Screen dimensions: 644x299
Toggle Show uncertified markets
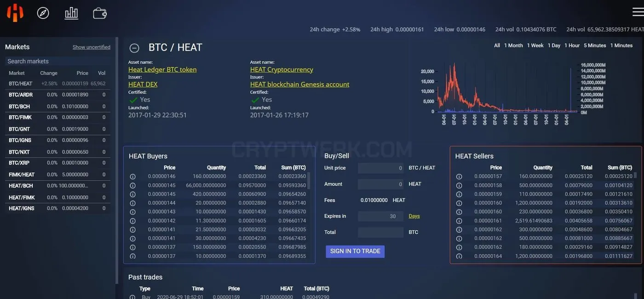92,47
